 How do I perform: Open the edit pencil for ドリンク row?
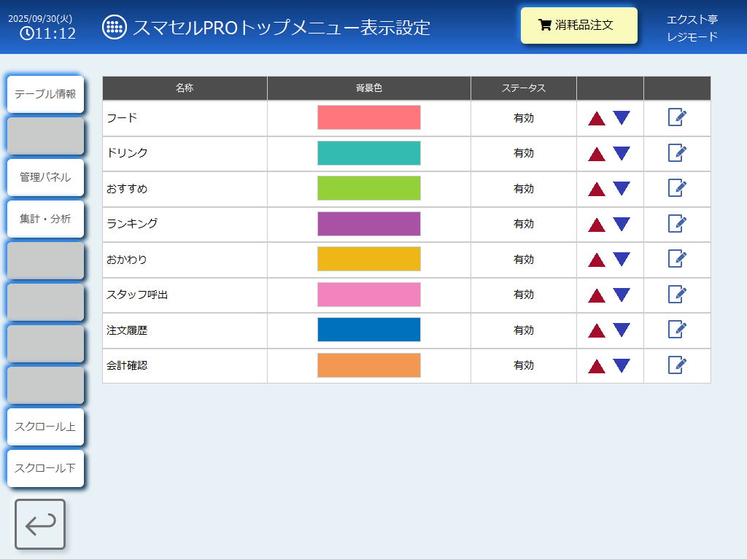pos(677,153)
